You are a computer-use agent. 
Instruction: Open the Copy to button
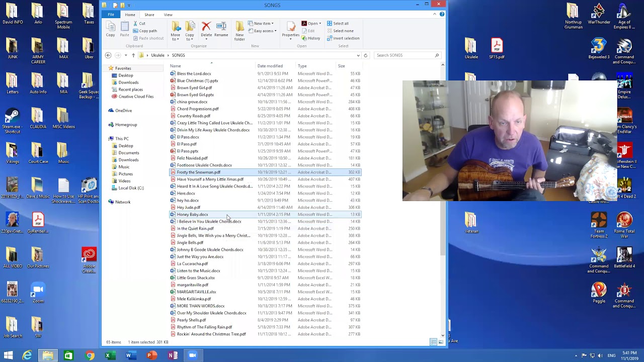click(x=190, y=31)
